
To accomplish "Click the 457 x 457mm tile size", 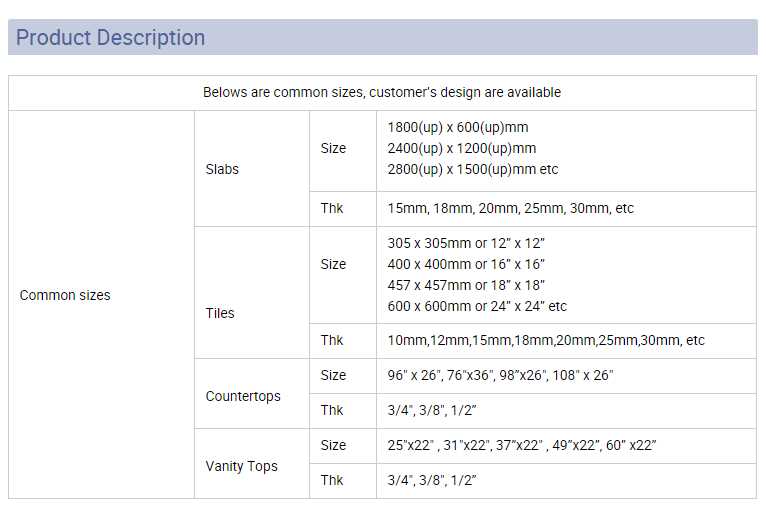I will [x=465, y=285].
